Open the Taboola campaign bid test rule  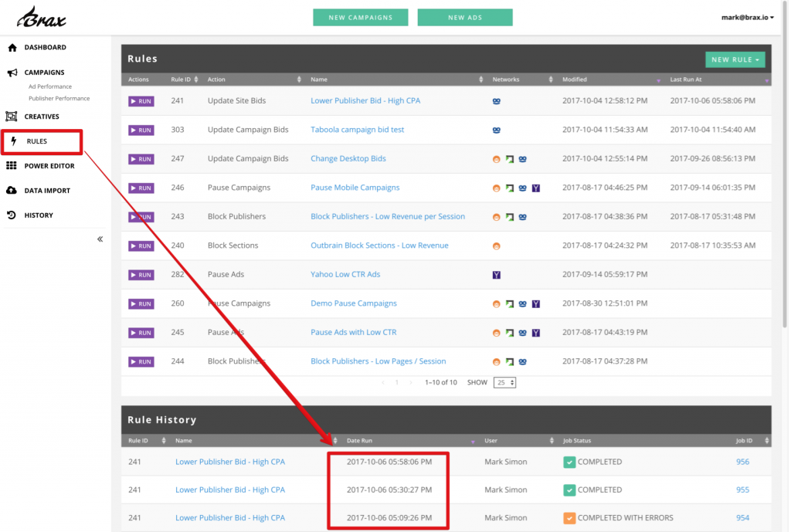357,130
